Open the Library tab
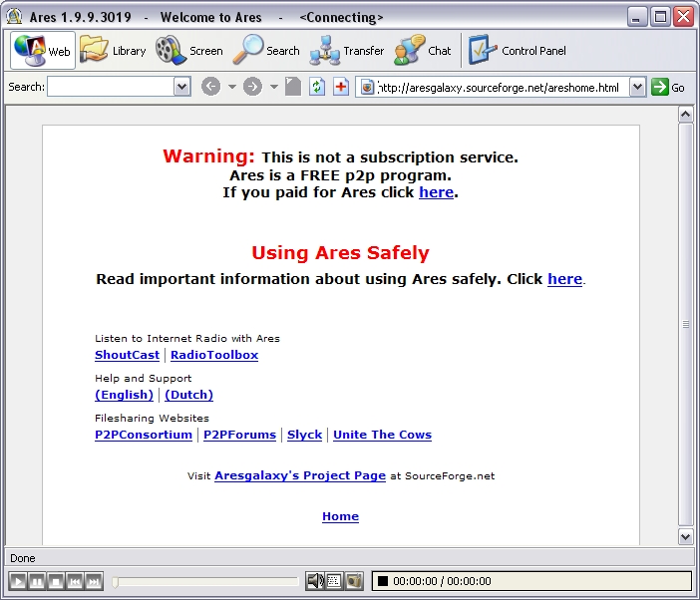 click(x=113, y=51)
